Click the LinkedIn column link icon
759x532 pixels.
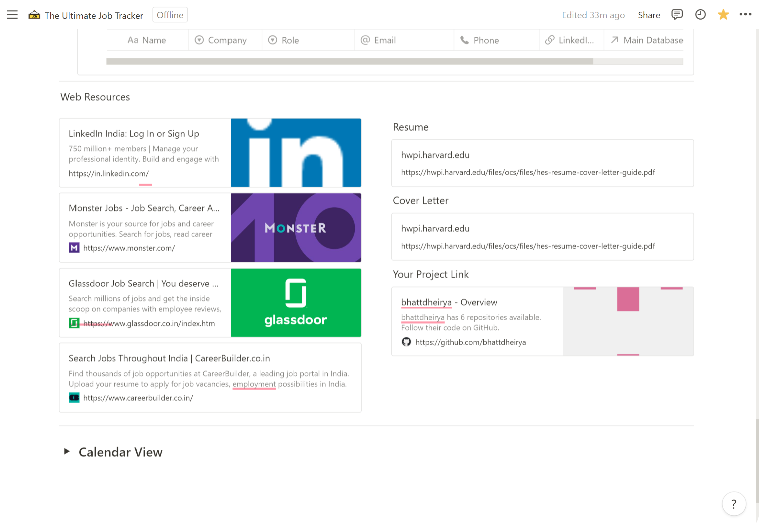550,40
